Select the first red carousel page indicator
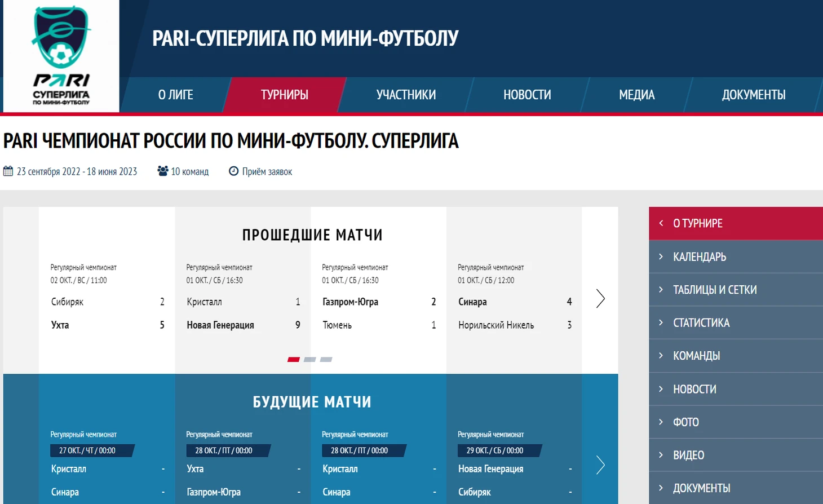 pyautogui.click(x=293, y=359)
